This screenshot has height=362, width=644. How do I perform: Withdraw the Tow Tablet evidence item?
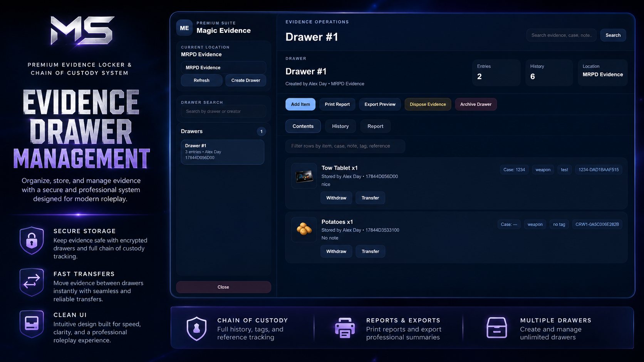336,198
